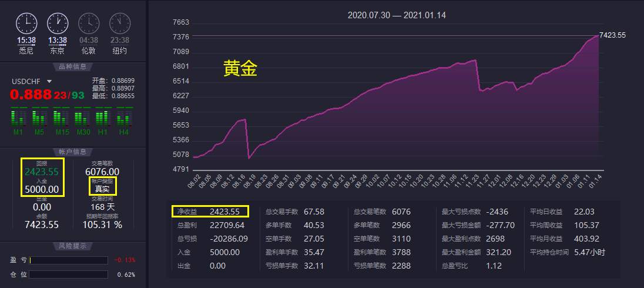Click the 7423.55 chart endpoint label
The height and width of the screenshot is (288, 644).
(612, 35)
